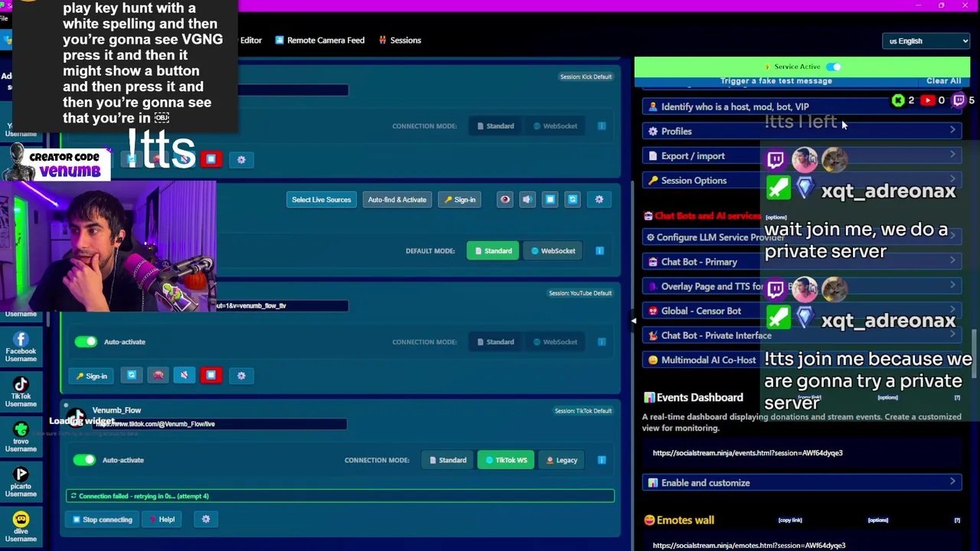Click the YouTube message counter icon
980x551 pixels.
click(x=928, y=100)
